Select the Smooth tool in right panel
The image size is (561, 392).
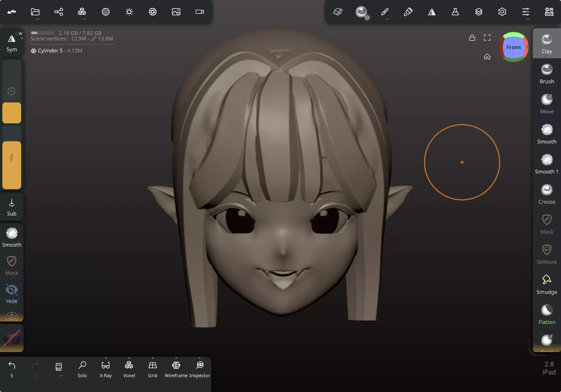pyautogui.click(x=547, y=134)
